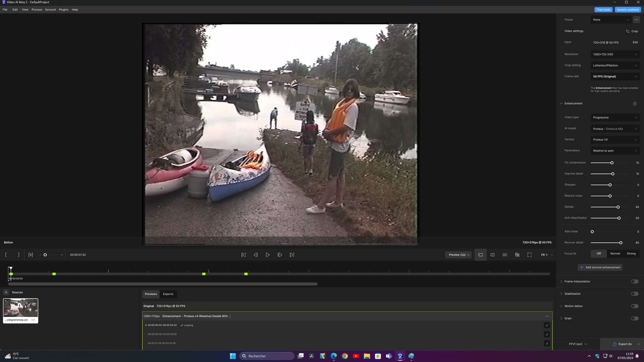Screen dimensions: 644x362
Task: Expand the AI model selector showing Proteus
Action: coord(615,129)
